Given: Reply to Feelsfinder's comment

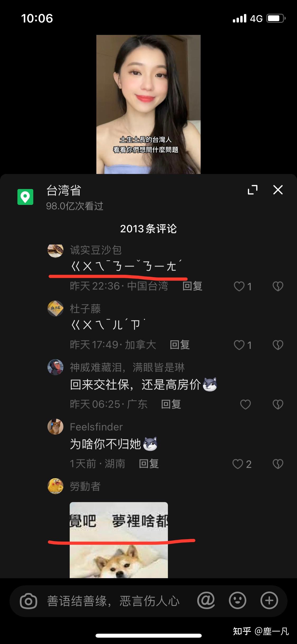Looking at the screenshot, I should click(x=149, y=464).
